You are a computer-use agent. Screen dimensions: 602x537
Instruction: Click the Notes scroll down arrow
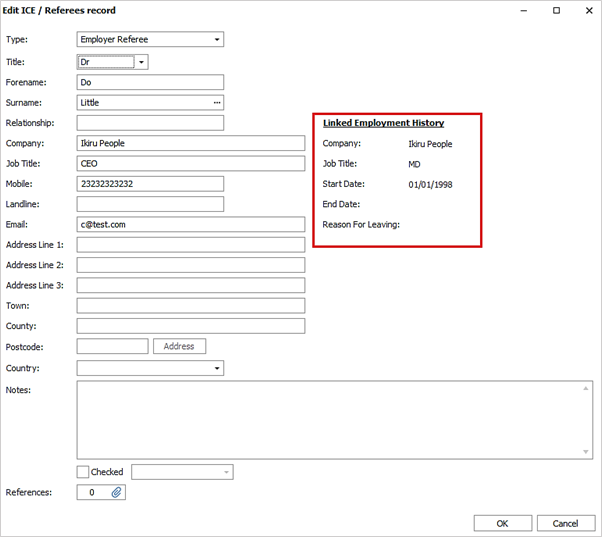click(585, 452)
